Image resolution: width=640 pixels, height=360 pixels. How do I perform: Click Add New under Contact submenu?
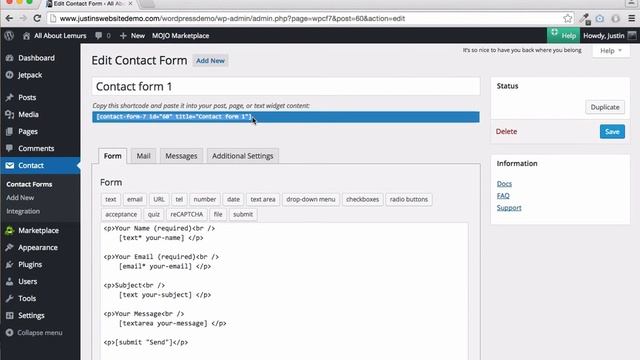pos(20,198)
